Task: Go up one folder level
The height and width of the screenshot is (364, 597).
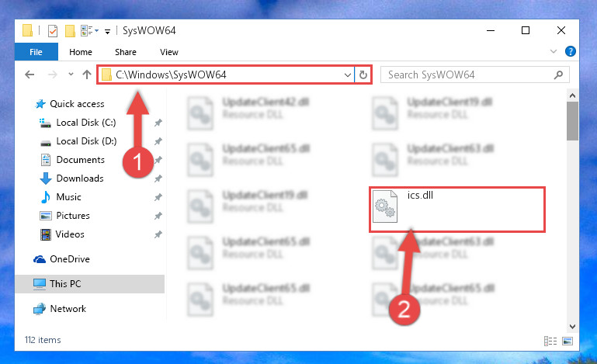Action: [x=87, y=75]
